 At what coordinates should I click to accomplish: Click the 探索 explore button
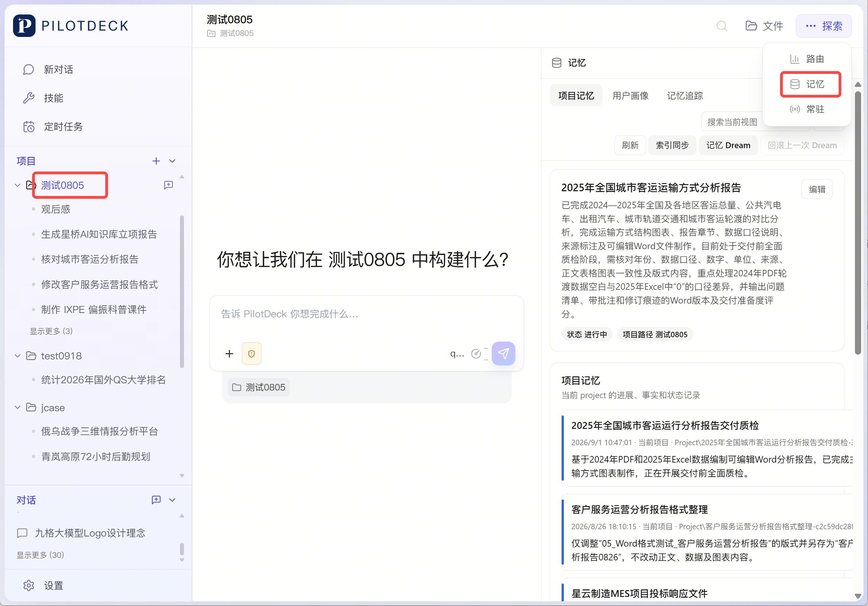tap(824, 26)
